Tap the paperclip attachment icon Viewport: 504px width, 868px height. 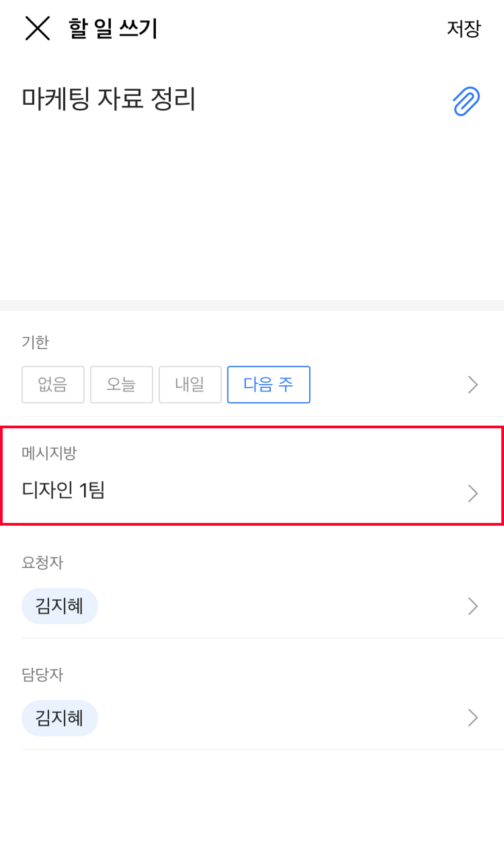point(466,101)
